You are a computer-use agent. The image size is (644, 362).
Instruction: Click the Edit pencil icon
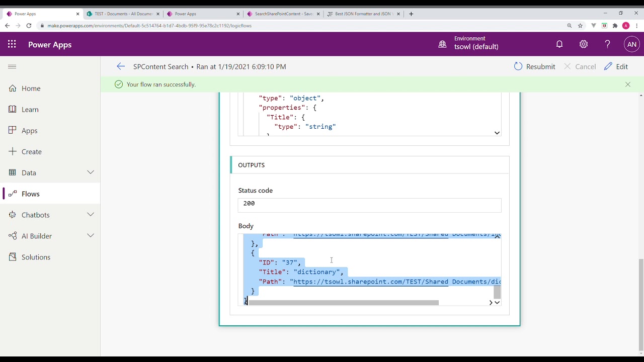(x=608, y=66)
